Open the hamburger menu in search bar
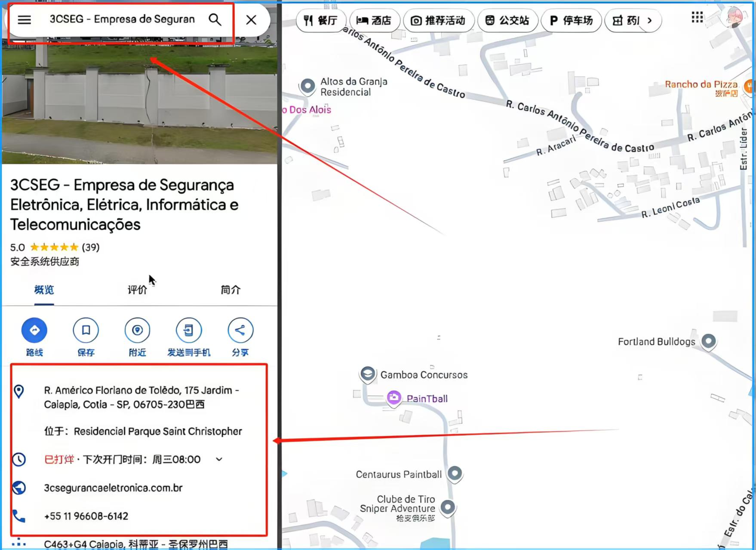Image resolution: width=756 pixels, height=550 pixels. click(x=24, y=20)
